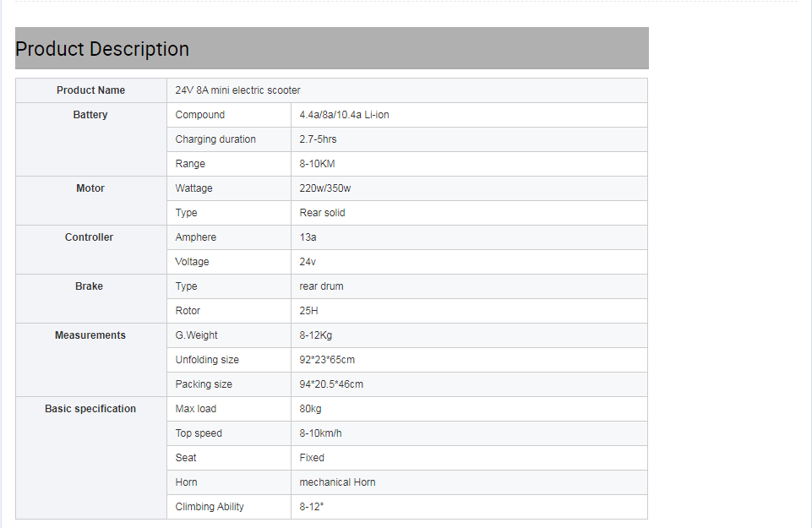Select the Product Name header cell
The height and width of the screenshot is (528, 812).
tap(90, 90)
